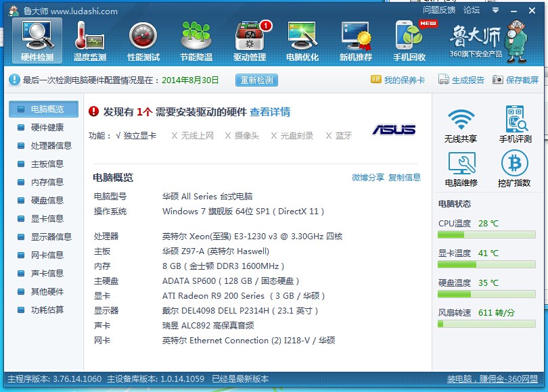The image size is (548, 392).
Task: Open the 我的保养卡 link
Action: pos(405,80)
